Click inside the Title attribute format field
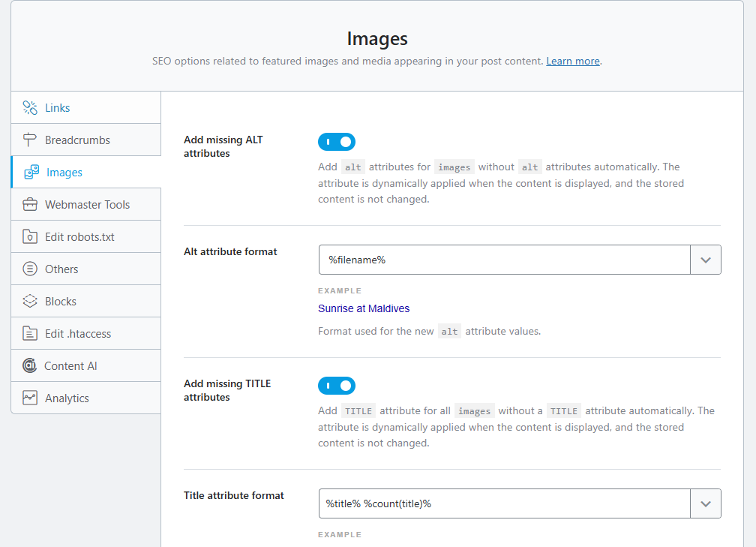The image size is (756, 547). pos(504,503)
